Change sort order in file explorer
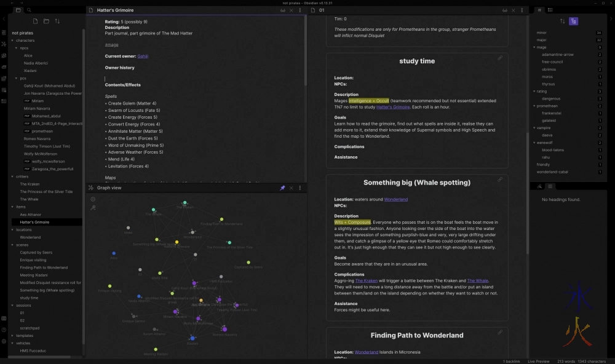This screenshot has width=615, height=364. pyautogui.click(x=57, y=21)
